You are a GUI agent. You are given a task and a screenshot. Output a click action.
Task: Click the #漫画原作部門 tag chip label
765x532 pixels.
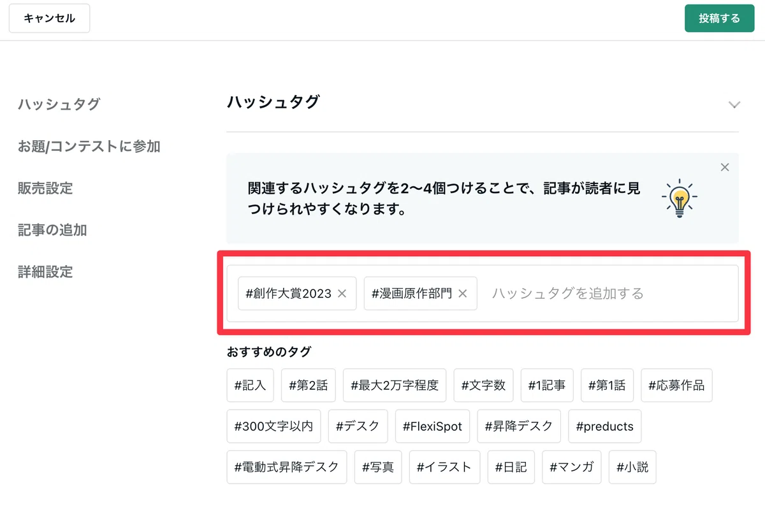412,294
